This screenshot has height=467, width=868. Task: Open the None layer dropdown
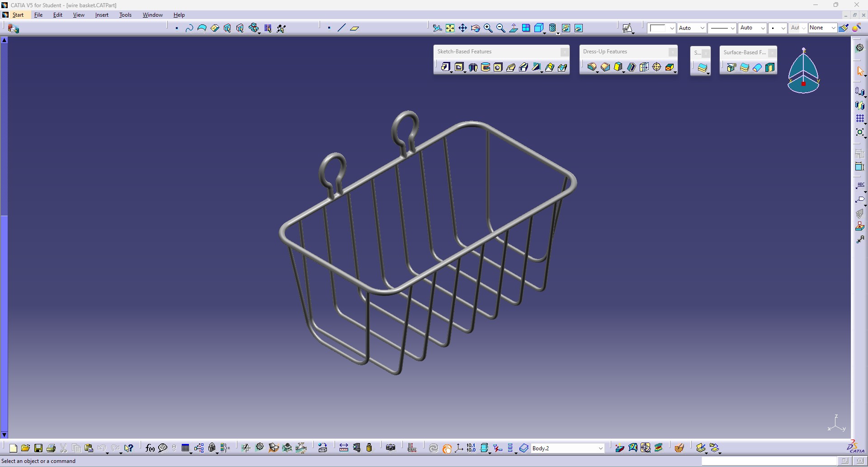(x=822, y=28)
